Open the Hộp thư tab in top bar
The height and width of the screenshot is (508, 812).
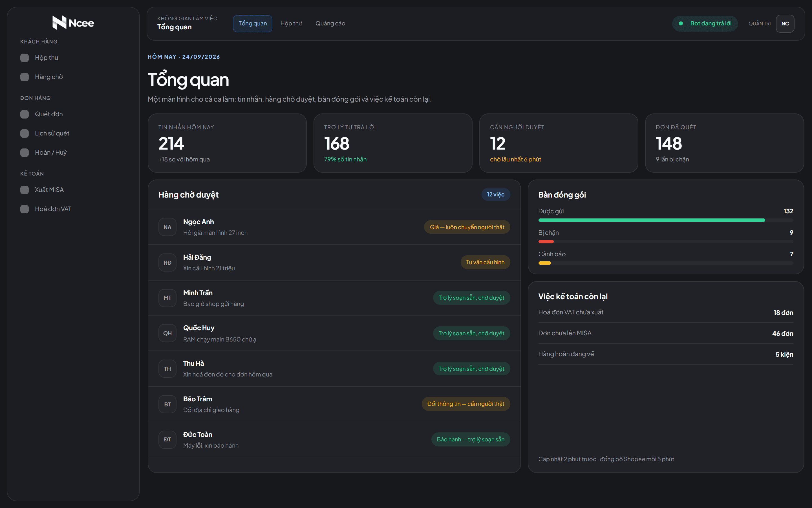pos(291,23)
